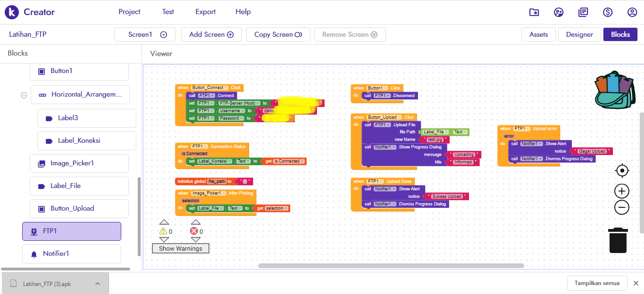Viewport: 644px width, 294px height.
Task: Open the starred folder projects icon
Action: (x=534, y=12)
